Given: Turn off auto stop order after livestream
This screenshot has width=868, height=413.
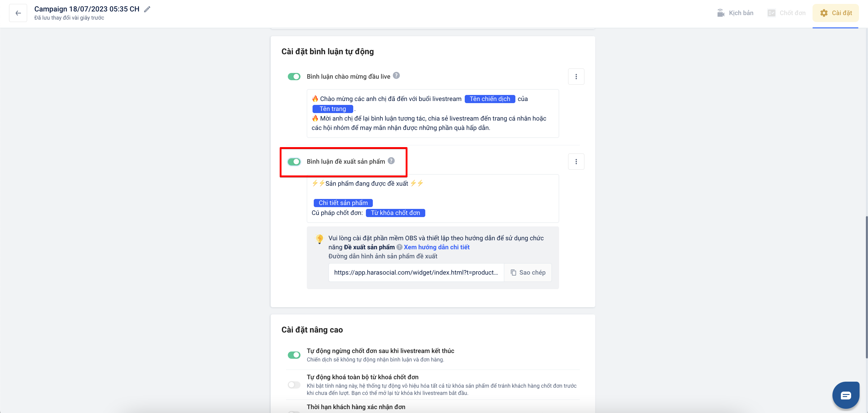Looking at the screenshot, I should click(294, 355).
